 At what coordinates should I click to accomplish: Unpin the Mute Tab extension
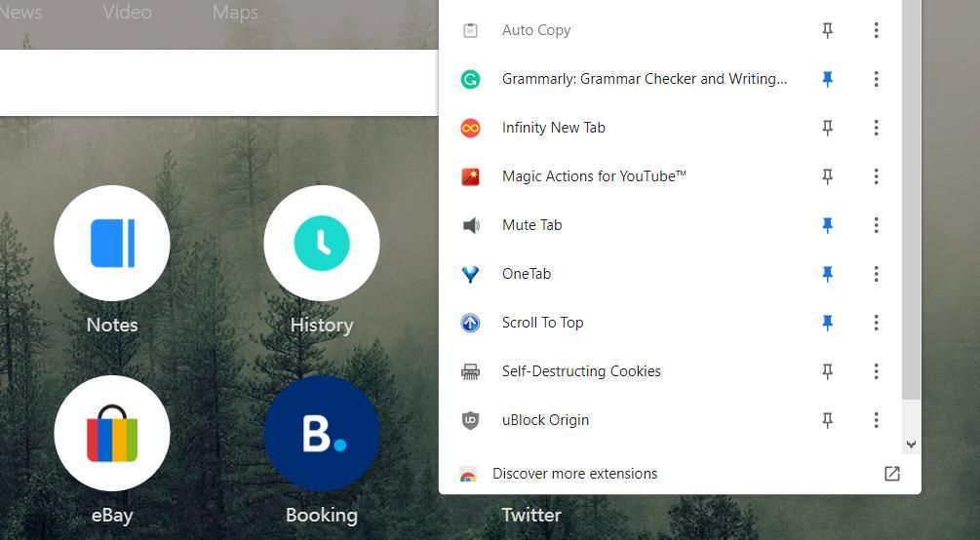pyautogui.click(x=828, y=225)
